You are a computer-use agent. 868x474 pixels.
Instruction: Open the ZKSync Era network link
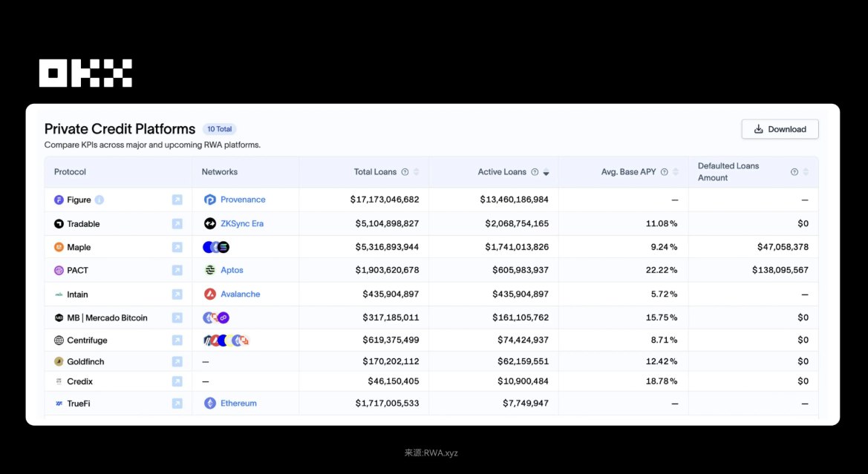[241, 223]
